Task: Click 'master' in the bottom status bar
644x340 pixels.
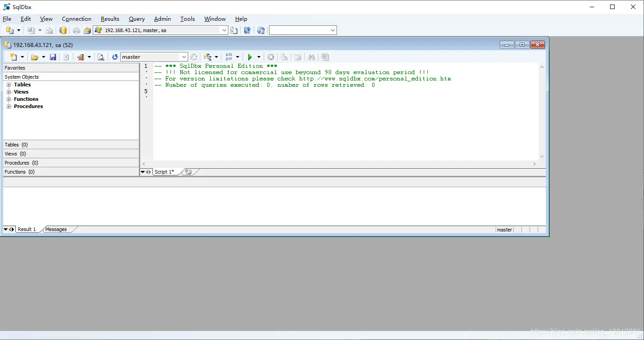Action: [x=504, y=230]
